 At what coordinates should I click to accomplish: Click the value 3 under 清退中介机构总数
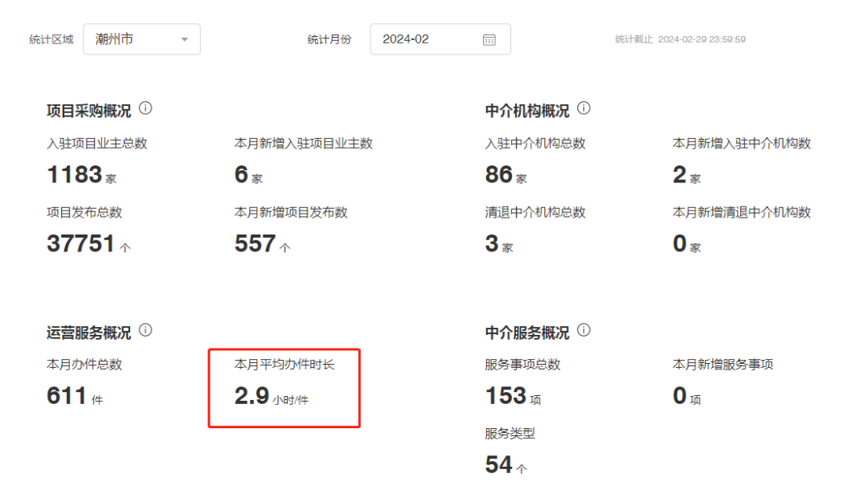coord(492,243)
